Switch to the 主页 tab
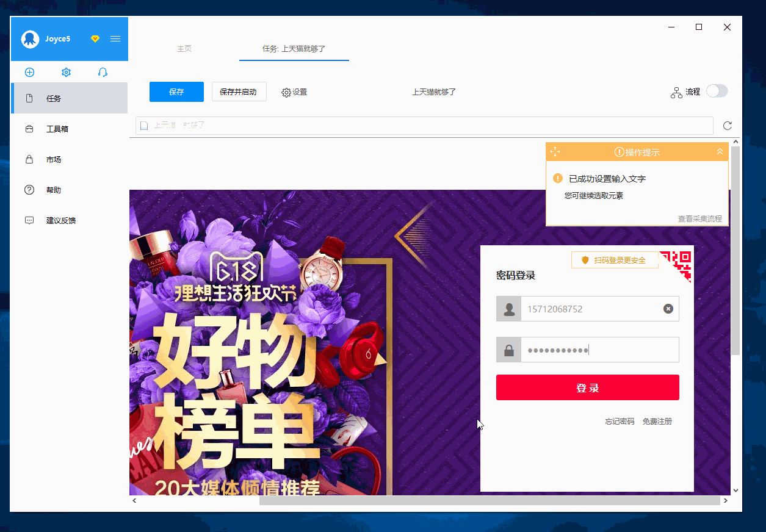The width and height of the screenshot is (766, 532). 184,49
